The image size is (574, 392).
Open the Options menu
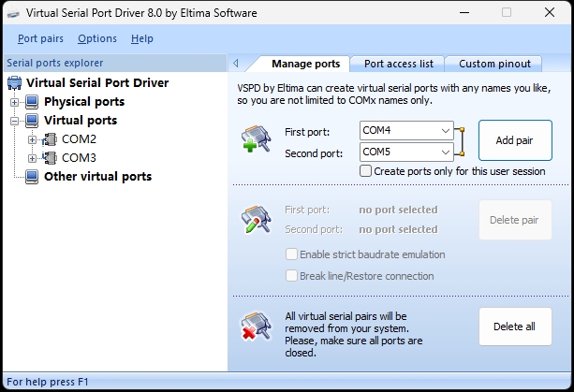tap(97, 38)
